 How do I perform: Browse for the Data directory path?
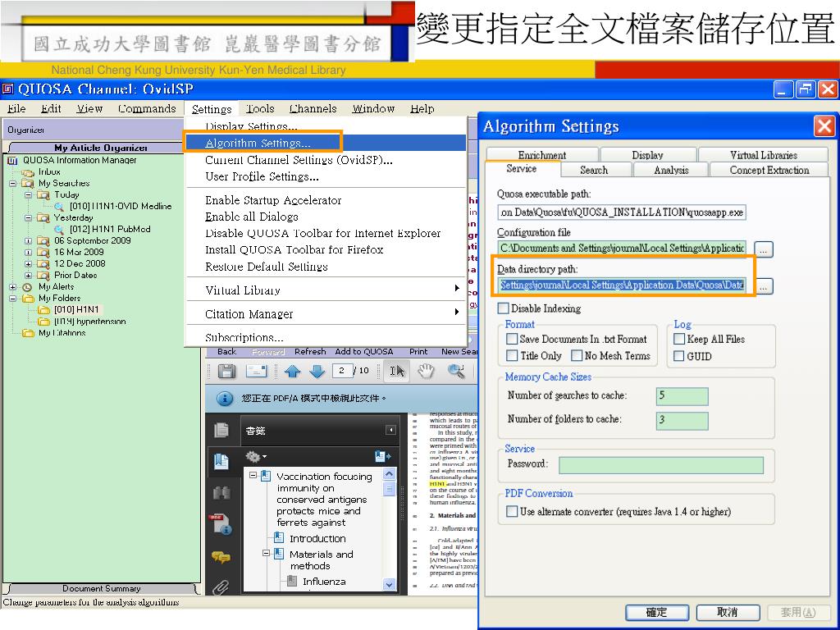pos(764,286)
